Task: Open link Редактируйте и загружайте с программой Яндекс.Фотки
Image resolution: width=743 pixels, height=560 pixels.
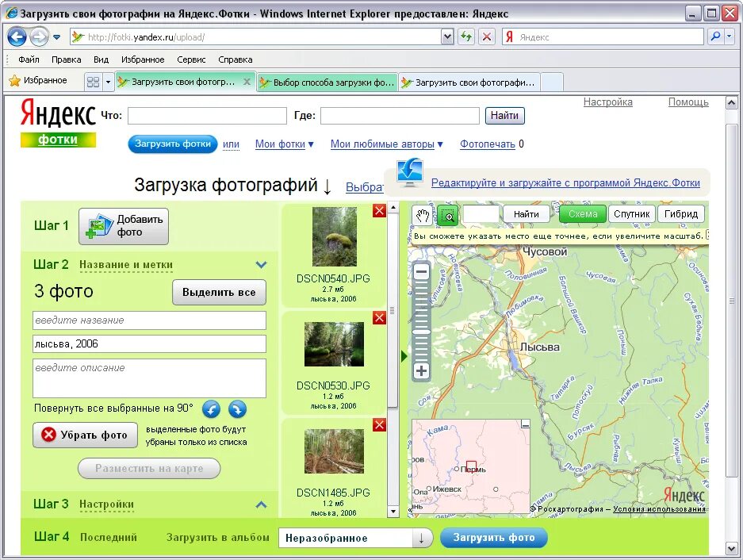Action: 565,183
